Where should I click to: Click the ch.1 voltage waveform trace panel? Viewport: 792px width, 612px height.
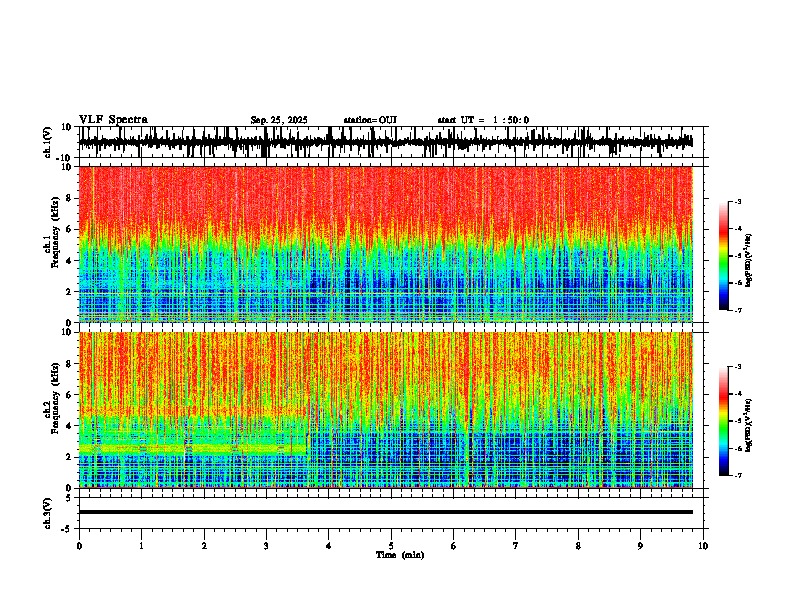[x=391, y=142]
